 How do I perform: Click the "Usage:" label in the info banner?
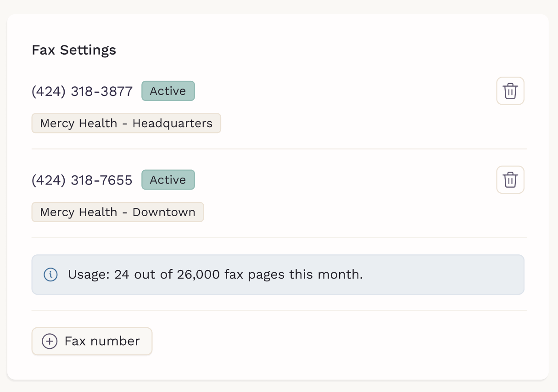click(x=89, y=275)
